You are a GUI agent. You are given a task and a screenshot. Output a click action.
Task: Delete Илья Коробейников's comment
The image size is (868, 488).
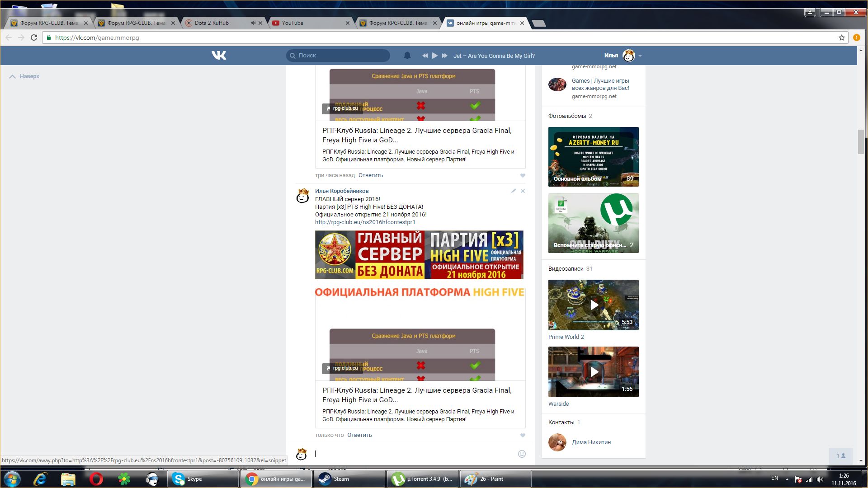(x=523, y=191)
